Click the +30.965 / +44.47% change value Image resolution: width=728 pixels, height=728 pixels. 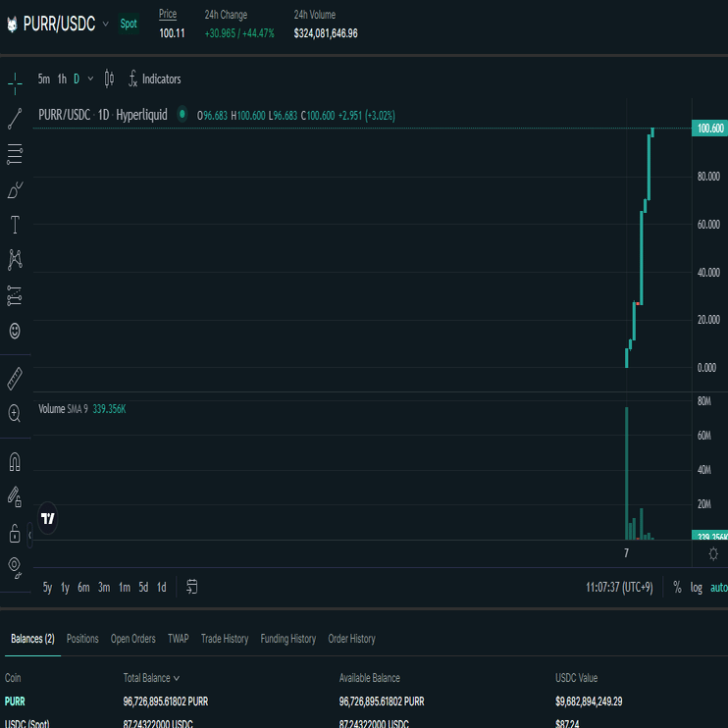pyautogui.click(x=239, y=33)
